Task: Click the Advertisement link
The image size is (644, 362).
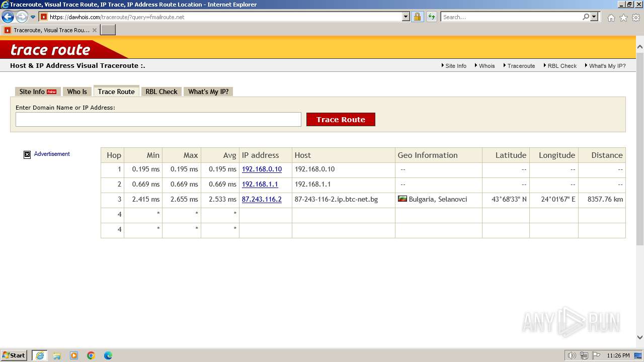Action: [x=52, y=154]
